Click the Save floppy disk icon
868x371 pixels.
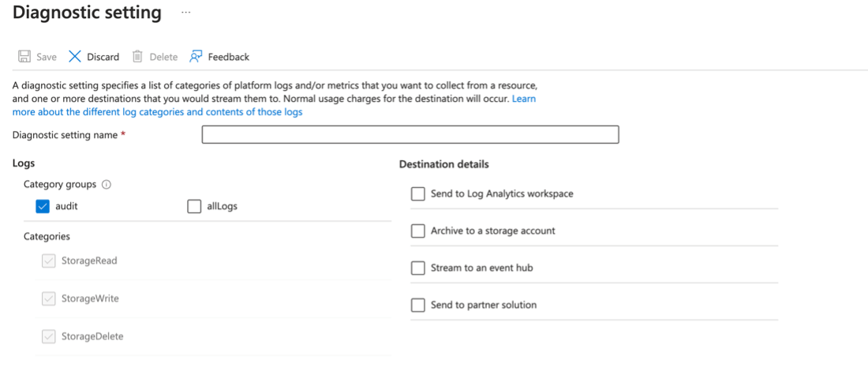click(x=24, y=57)
